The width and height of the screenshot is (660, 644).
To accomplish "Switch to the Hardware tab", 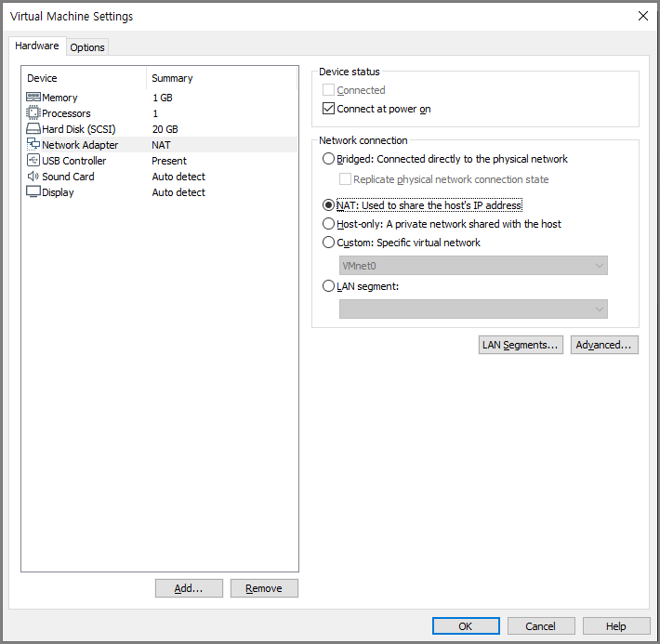I will click(37, 46).
